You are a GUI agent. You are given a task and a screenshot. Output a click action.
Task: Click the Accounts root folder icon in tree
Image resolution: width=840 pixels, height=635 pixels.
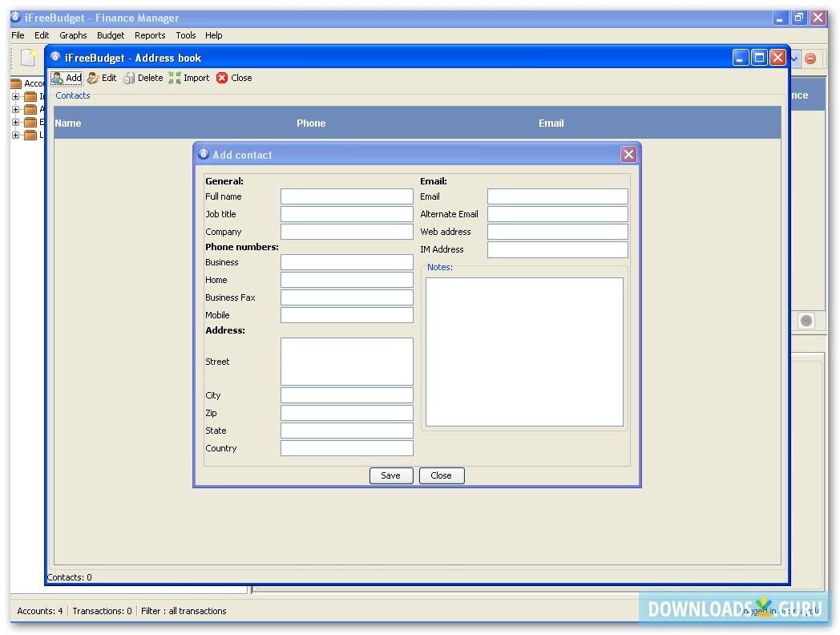16,83
